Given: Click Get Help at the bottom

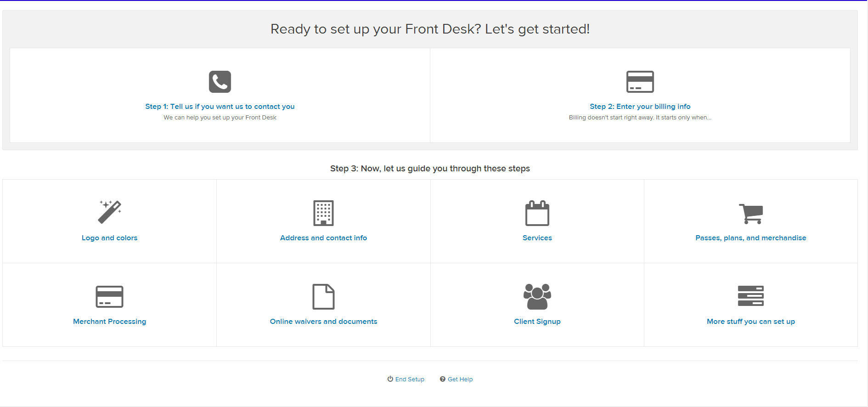Looking at the screenshot, I should pos(460,379).
